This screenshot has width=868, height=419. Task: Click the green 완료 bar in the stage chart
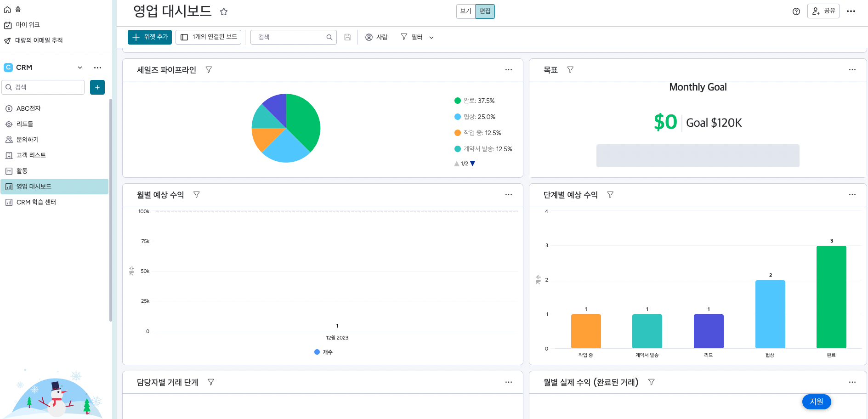coord(831,297)
